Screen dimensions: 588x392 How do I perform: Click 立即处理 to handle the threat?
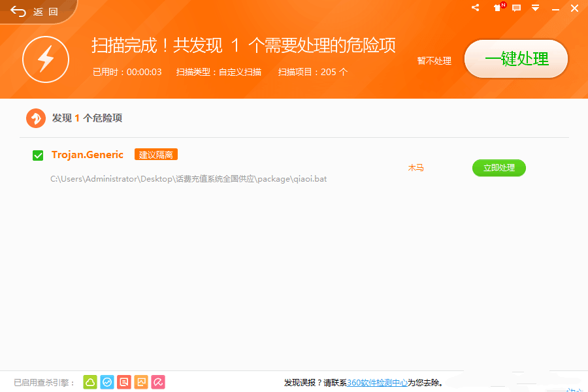(x=498, y=168)
